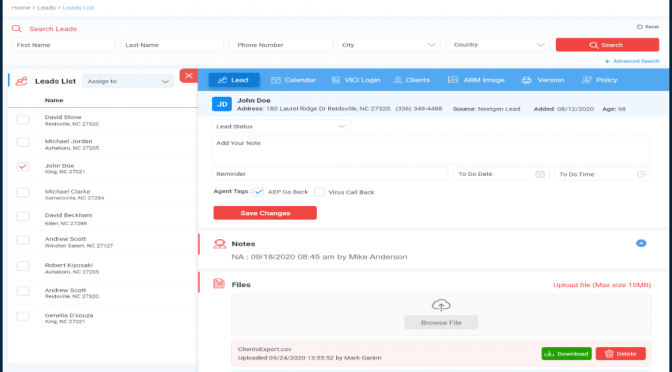Select David Beckham checkbox
The height and width of the screenshot is (372, 672).
click(23, 216)
